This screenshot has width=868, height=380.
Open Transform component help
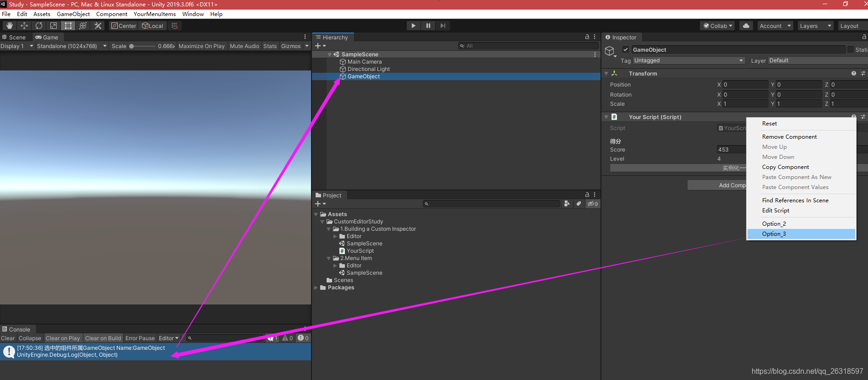[854, 73]
